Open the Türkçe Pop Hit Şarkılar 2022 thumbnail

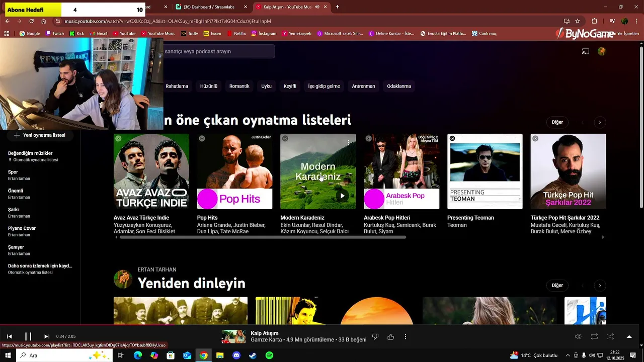(x=569, y=171)
